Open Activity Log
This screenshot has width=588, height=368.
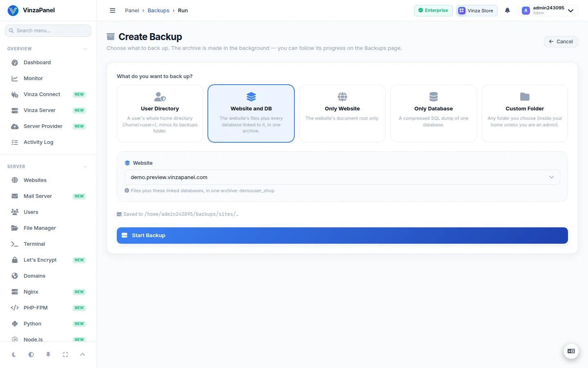pyautogui.click(x=48, y=142)
